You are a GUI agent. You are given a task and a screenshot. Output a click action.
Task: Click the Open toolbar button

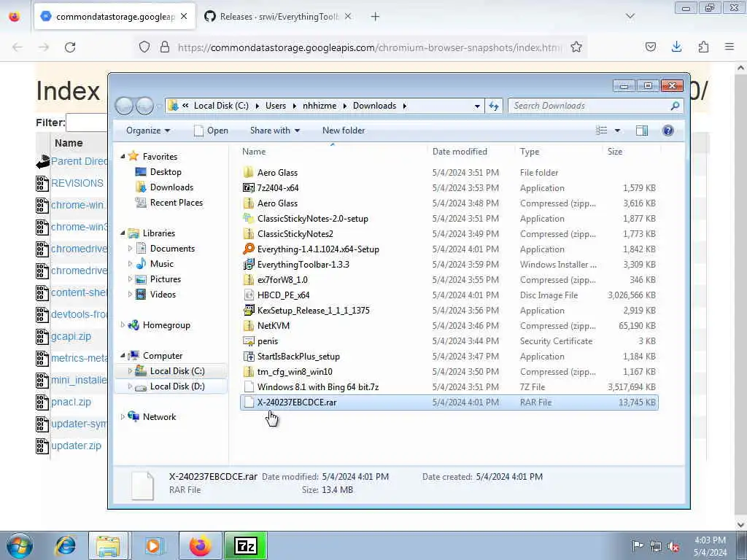211,131
